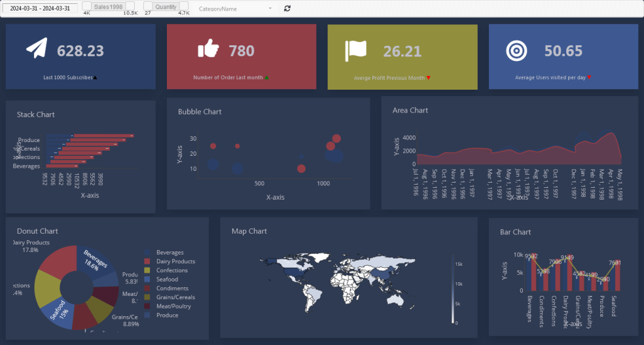The width and height of the screenshot is (644, 345).
Task: Click the refresh icon in the filter bar
Action: coord(287,9)
